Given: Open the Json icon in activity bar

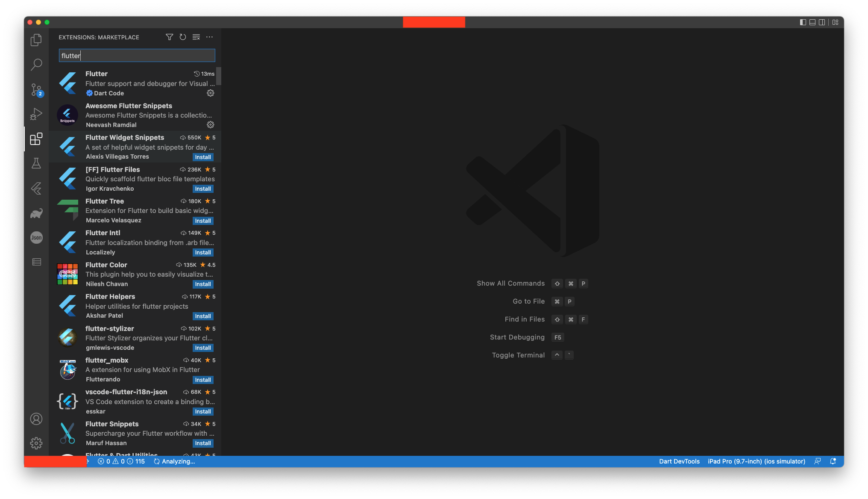Looking at the screenshot, I should [36, 238].
